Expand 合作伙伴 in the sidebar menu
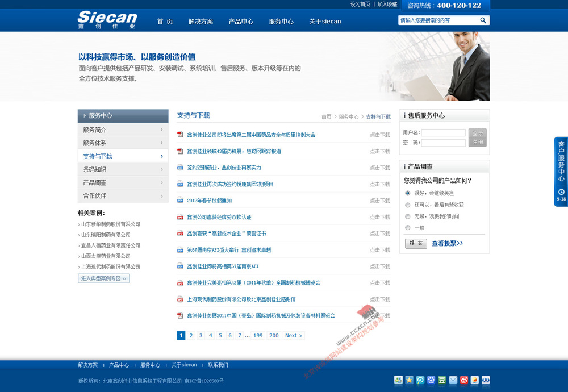568x392 pixels. [123, 195]
